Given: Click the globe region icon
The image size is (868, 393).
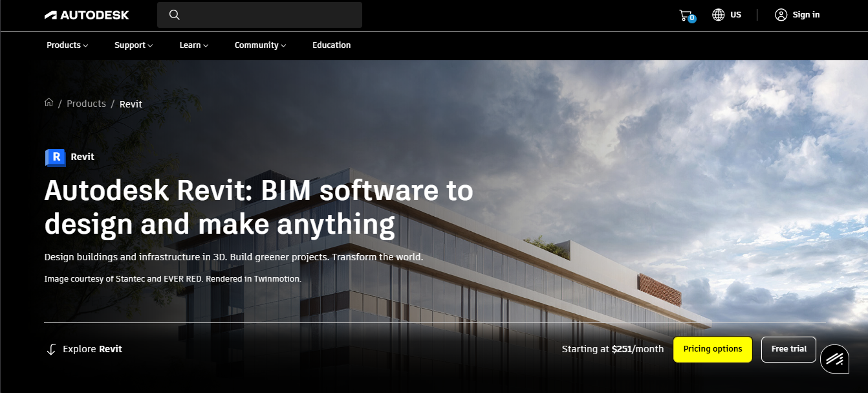Looking at the screenshot, I should tap(718, 15).
